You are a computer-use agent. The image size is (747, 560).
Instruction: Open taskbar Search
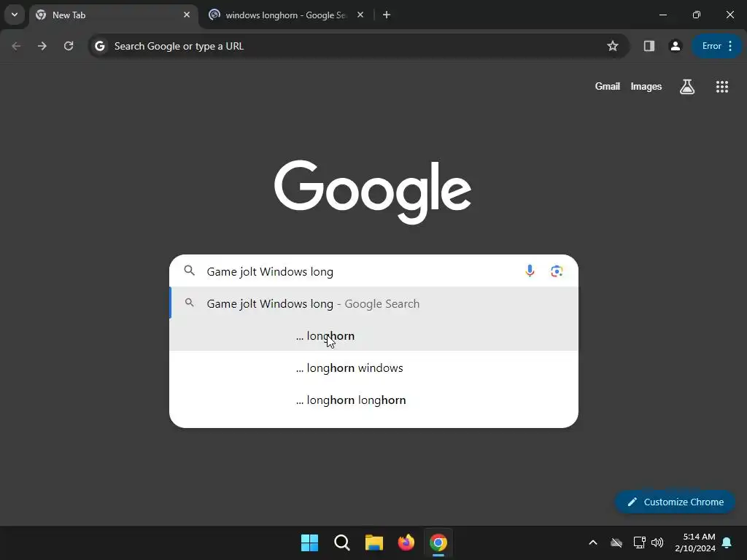click(342, 542)
